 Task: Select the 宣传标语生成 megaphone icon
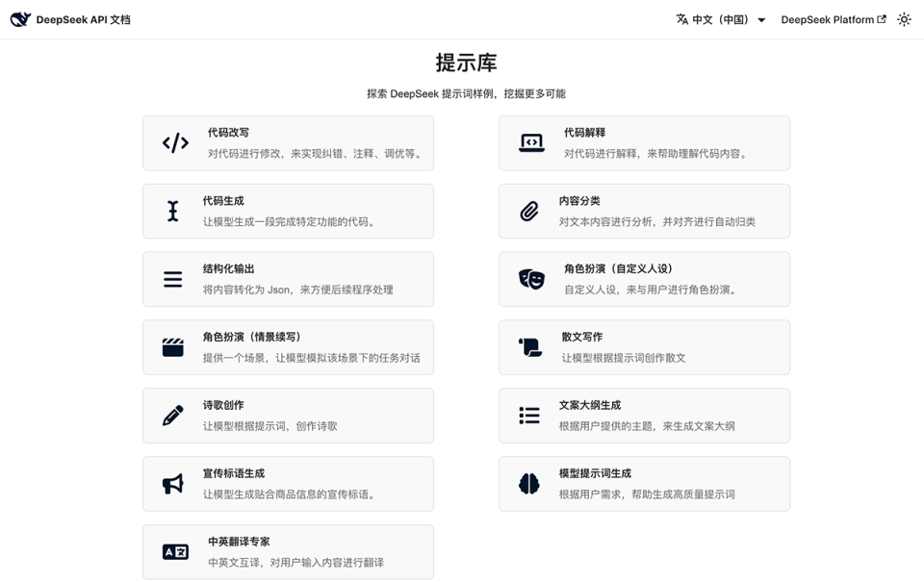173,484
